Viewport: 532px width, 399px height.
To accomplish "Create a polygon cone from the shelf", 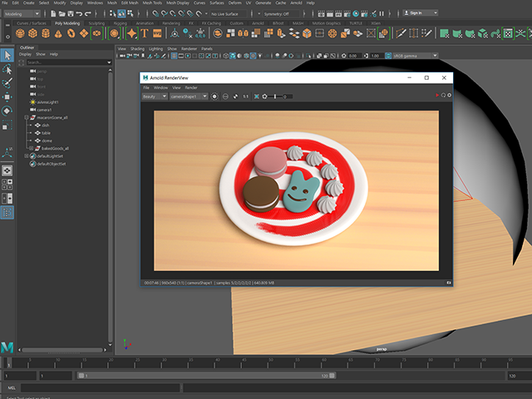I will (x=58, y=33).
